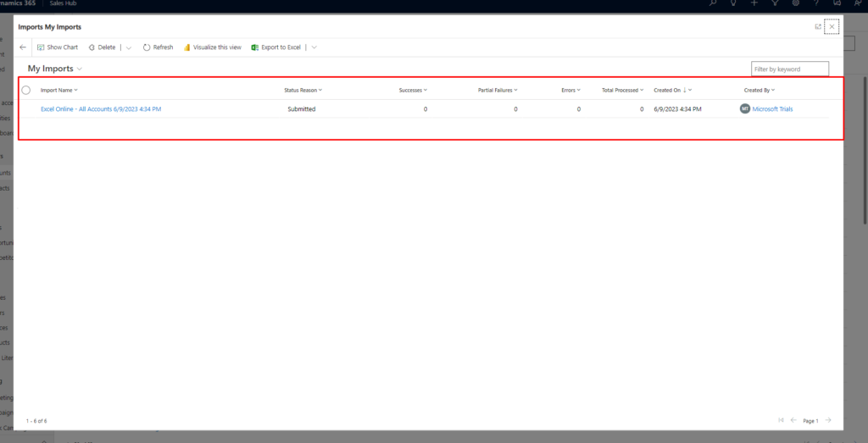Toggle the select-all rows circle
This screenshot has height=443, width=868.
coord(26,90)
